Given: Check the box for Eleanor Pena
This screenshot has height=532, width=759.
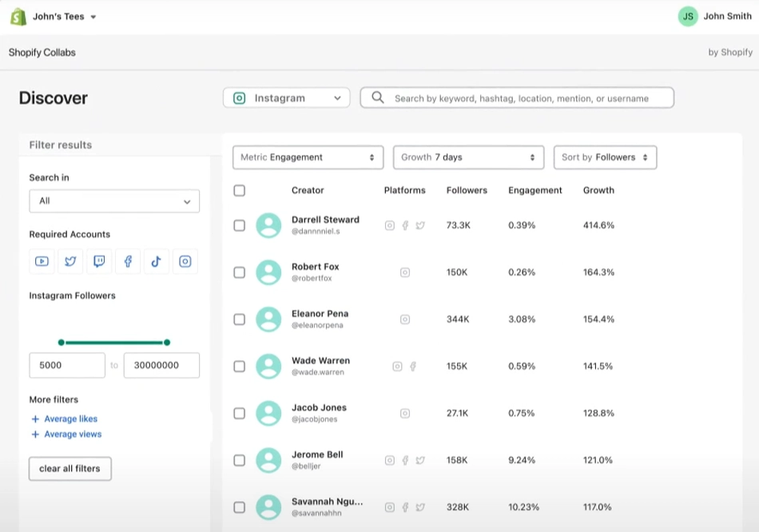Looking at the screenshot, I should 239,320.
